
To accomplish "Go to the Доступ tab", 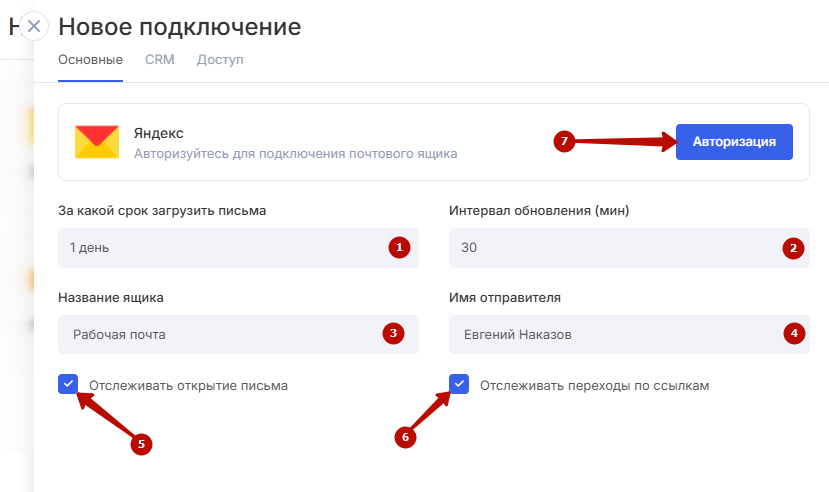I will (x=220, y=60).
